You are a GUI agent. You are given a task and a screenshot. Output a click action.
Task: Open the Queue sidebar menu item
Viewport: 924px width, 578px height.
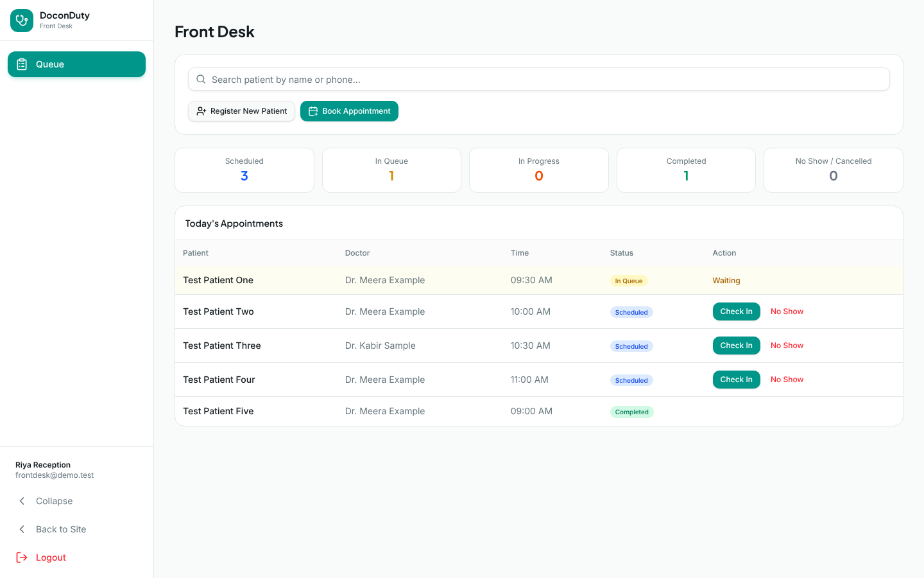point(76,64)
